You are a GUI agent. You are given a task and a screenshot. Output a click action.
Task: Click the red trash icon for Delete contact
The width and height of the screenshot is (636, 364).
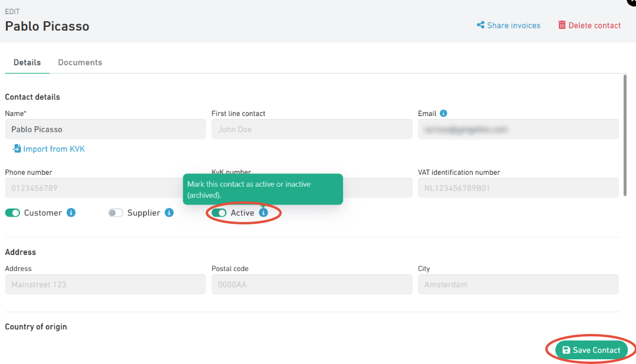click(562, 25)
